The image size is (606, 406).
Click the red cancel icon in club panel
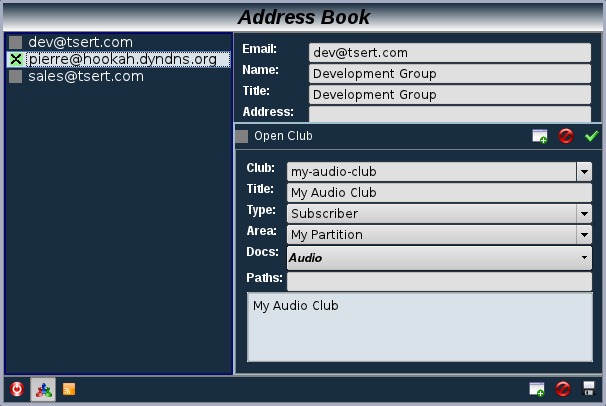click(x=566, y=136)
